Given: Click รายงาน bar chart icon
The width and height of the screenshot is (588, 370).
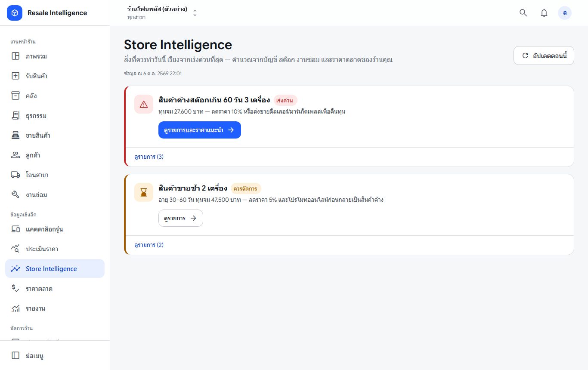Looking at the screenshot, I should coord(15,308).
